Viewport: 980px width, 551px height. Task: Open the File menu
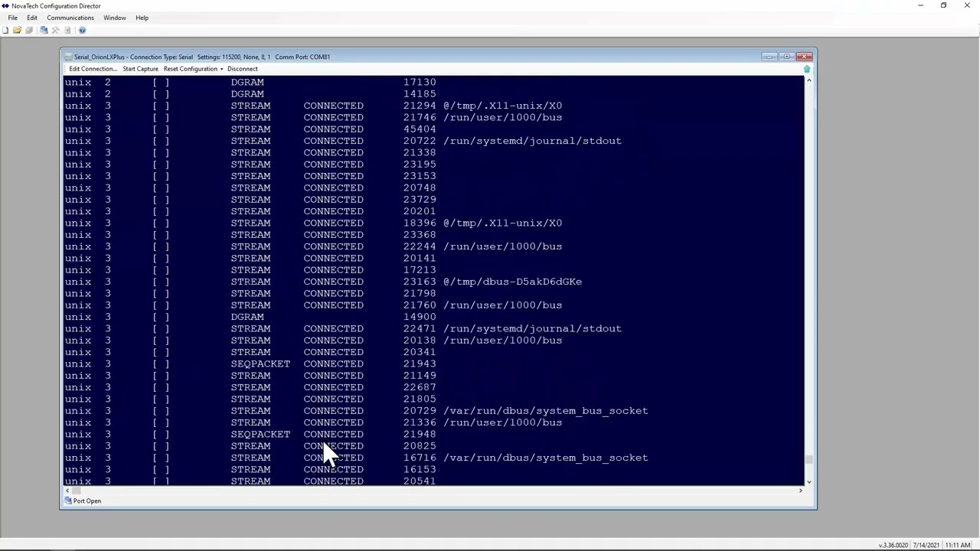13,18
